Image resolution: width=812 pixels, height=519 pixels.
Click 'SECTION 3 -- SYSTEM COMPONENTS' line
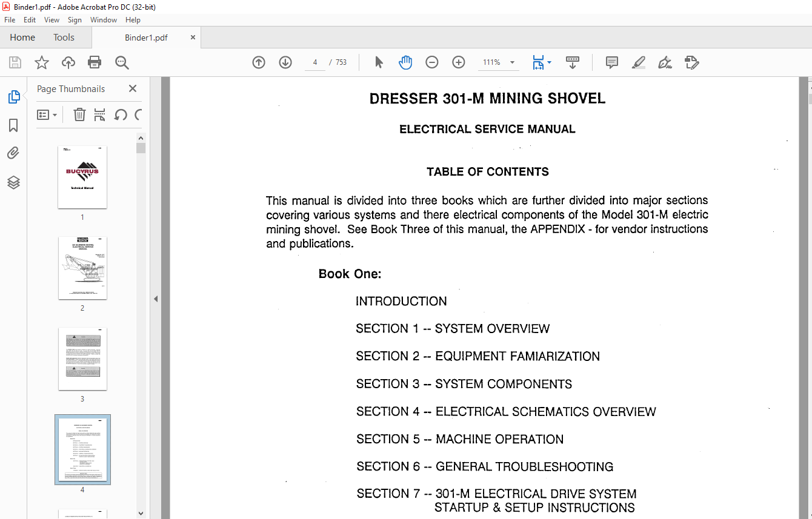(x=464, y=384)
